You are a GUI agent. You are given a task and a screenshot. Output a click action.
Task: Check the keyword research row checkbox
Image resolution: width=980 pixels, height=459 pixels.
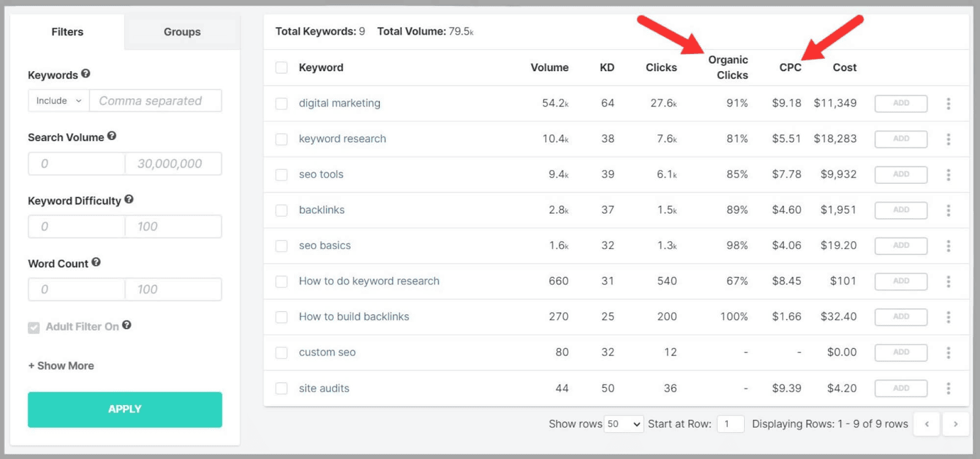[282, 139]
